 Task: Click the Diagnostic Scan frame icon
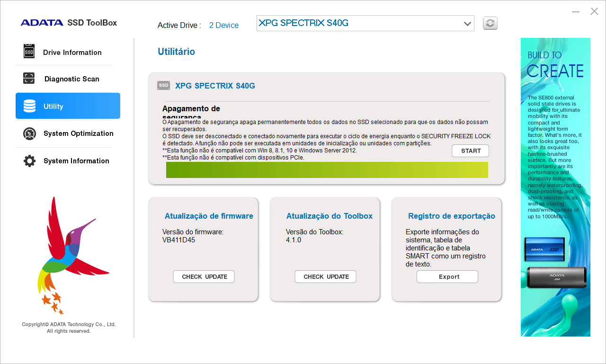(29, 79)
